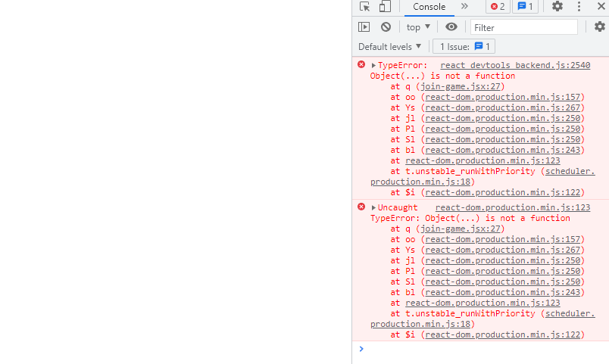
Task: Open the three-dot customize DevTools menu
Action: point(579,6)
